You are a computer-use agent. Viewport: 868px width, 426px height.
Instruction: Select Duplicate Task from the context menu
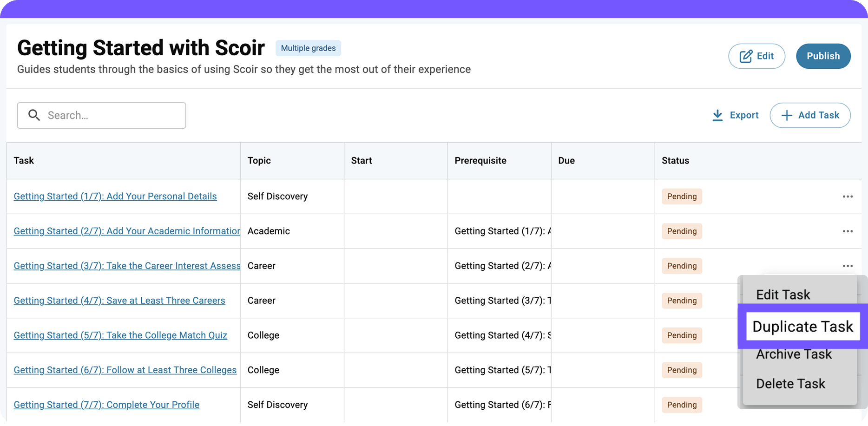pyautogui.click(x=802, y=326)
